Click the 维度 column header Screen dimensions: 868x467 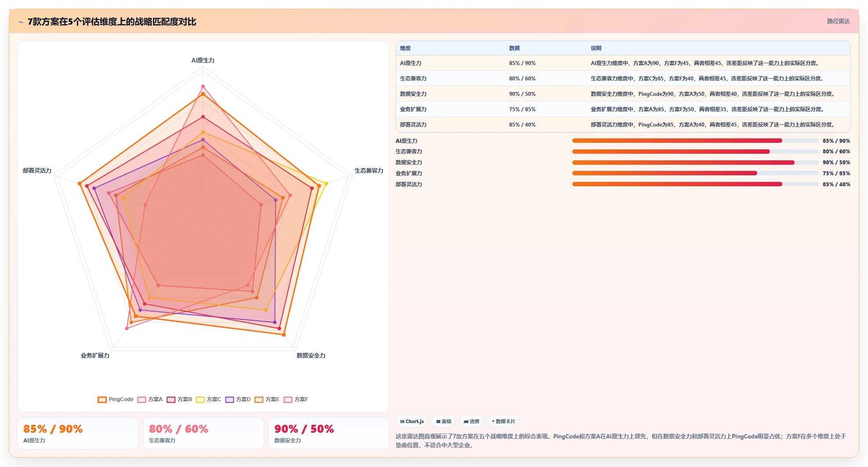click(x=405, y=48)
